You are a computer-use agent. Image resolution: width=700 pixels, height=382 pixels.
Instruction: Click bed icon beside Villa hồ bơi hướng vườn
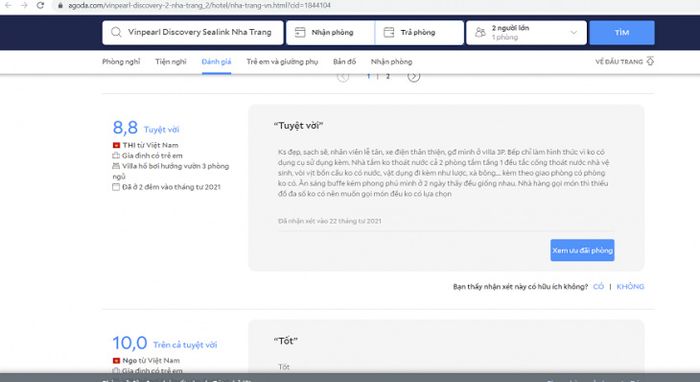116,166
